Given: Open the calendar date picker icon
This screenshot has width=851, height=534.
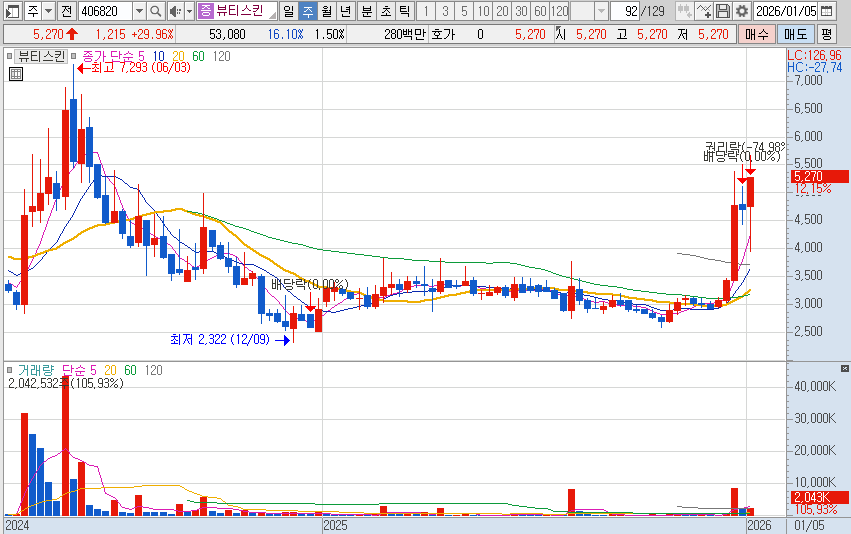Looking at the screenshot, I should tap(827, 11).
